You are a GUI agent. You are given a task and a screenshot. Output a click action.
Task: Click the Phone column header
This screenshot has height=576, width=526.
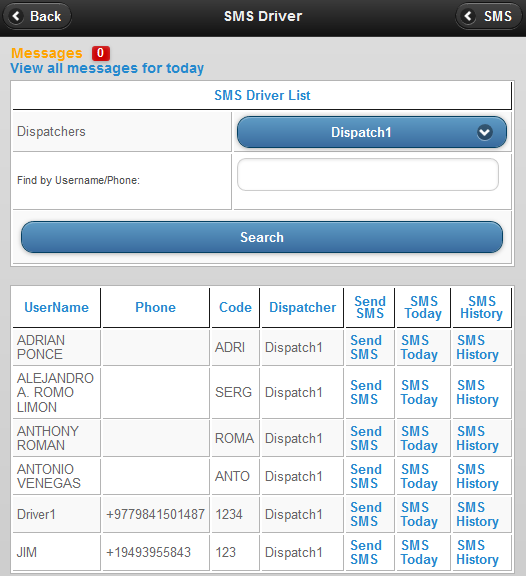click(x=155, y=307)
